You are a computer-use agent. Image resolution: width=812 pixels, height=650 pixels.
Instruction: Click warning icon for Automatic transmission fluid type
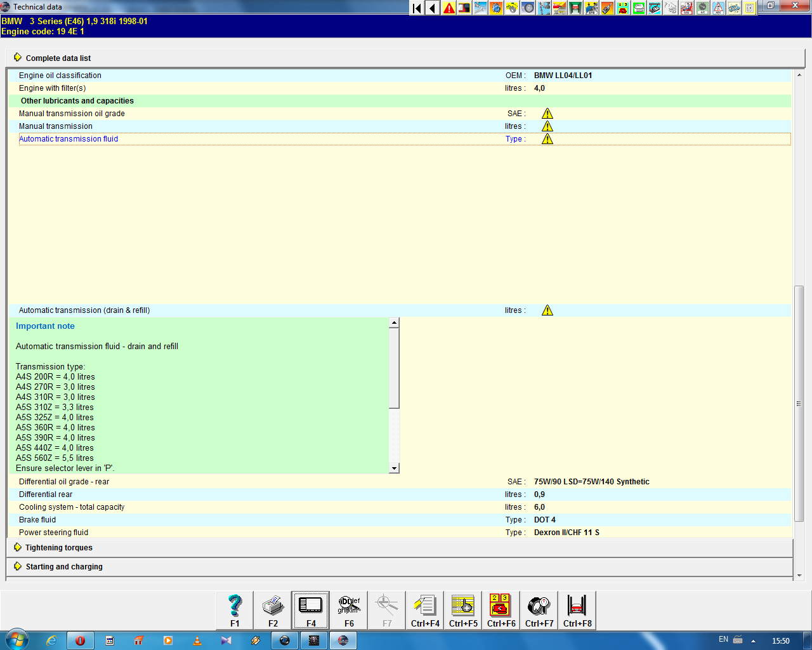pyautogui.click(x=547, y=139)
